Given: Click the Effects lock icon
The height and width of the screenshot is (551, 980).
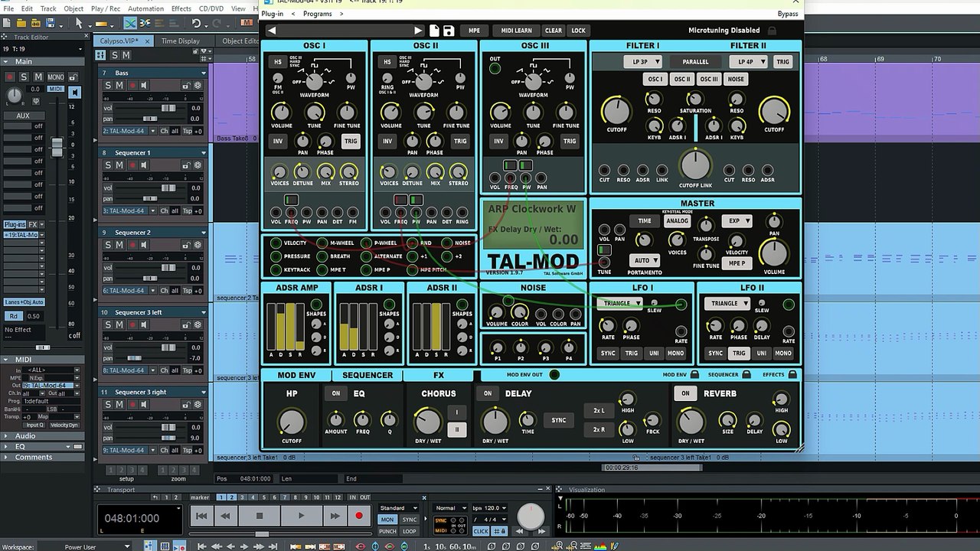Looking at the screenshot, I should pyautogui.click(x=792, y=375).
